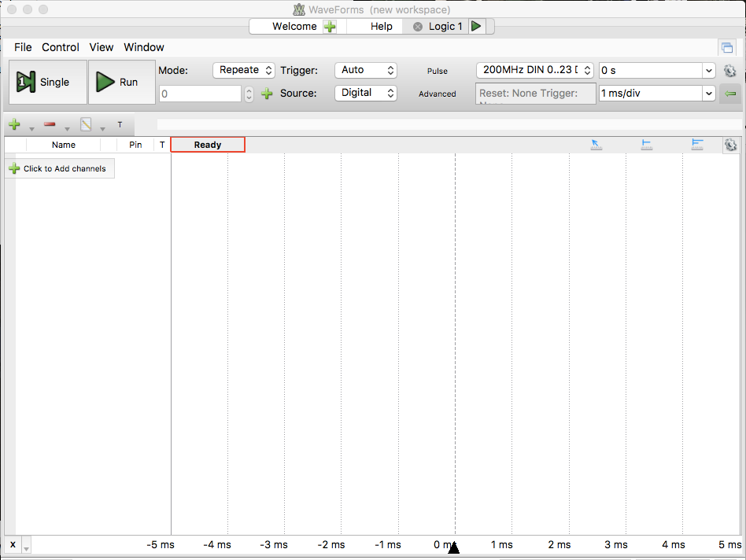Start a Single acquisition

pyautogui.click(x=48, y=82)
